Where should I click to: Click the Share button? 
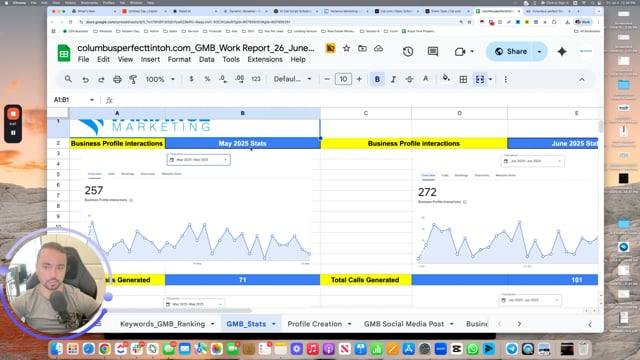click(x=511, y=51)
